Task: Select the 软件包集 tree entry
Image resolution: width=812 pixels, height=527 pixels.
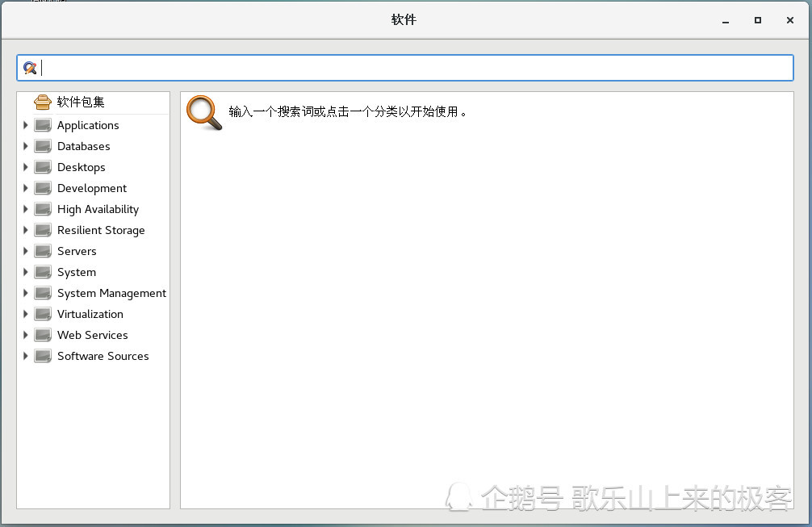Action: (x=81, y=102)
